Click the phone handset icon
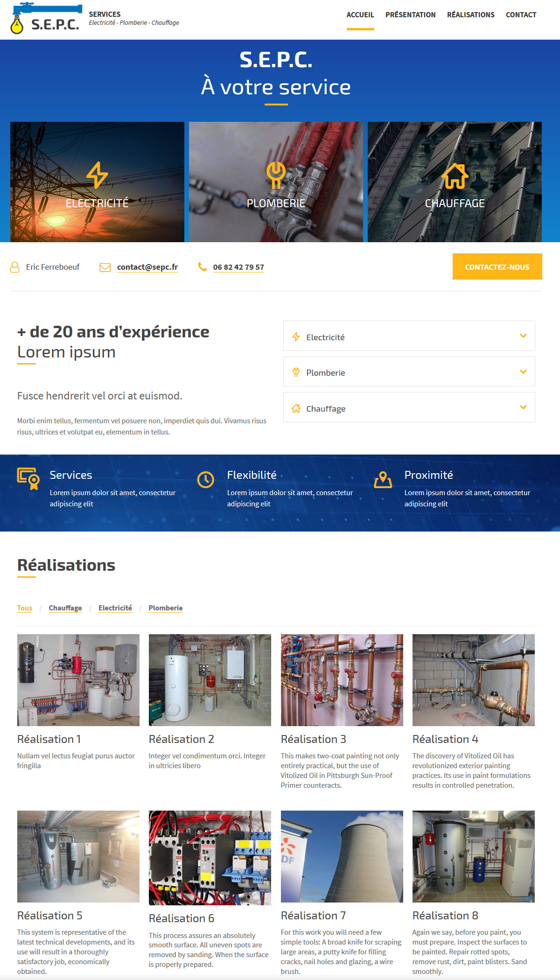The image size is (560, 980). pos(203,267)
